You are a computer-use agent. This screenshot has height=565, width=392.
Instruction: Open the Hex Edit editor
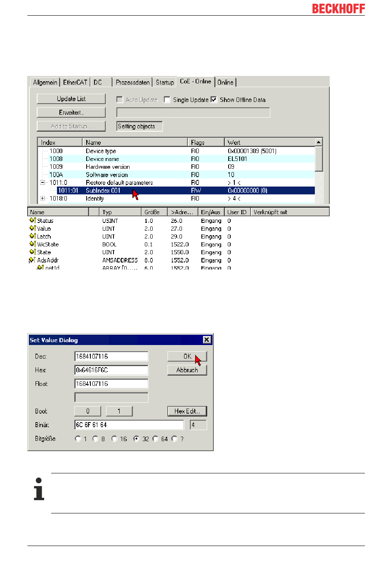pyautogui.click(x=187, y=411)
